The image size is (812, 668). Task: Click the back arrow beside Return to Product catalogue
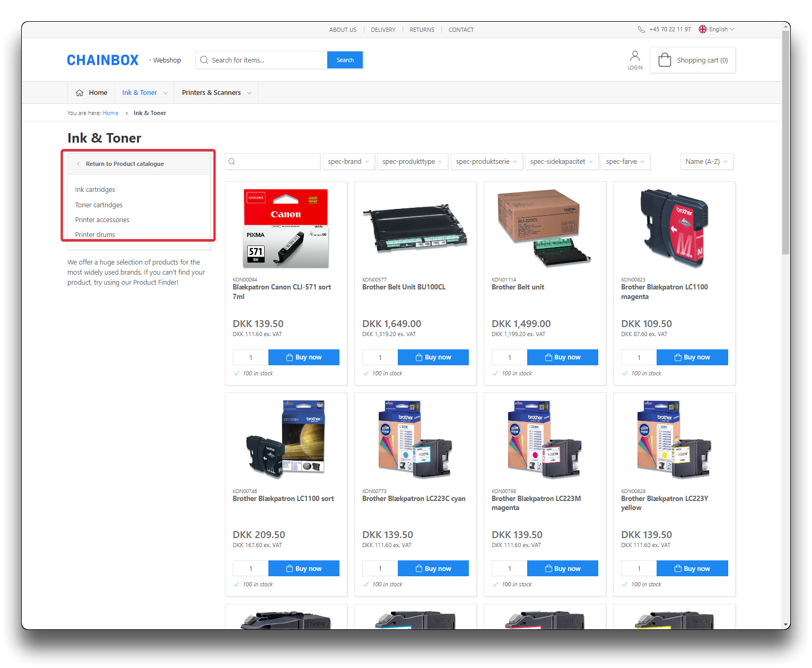(x=78, y=164)
